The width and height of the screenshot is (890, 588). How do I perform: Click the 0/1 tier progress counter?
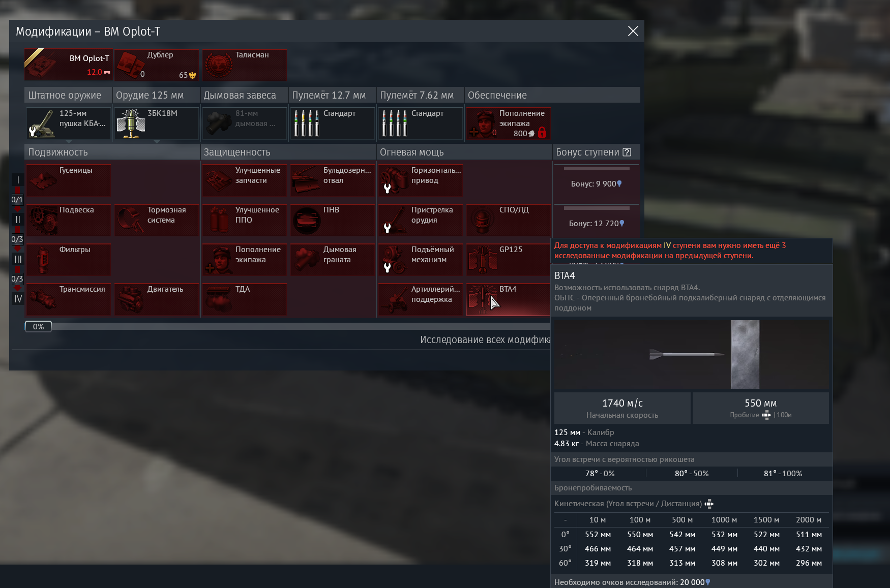[x=17, y=200]
